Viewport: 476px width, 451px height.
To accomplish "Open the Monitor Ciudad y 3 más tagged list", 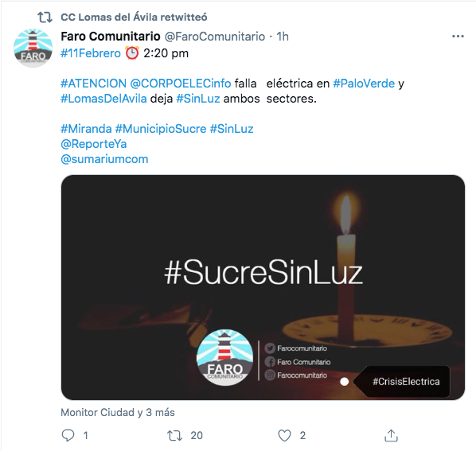I will pos(118,413).
